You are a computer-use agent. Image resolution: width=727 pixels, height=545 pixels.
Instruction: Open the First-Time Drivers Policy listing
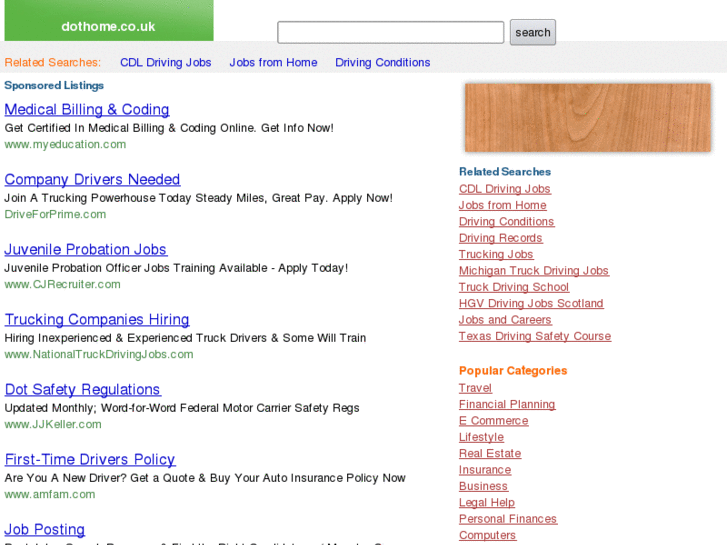click(x=90, y=460)
